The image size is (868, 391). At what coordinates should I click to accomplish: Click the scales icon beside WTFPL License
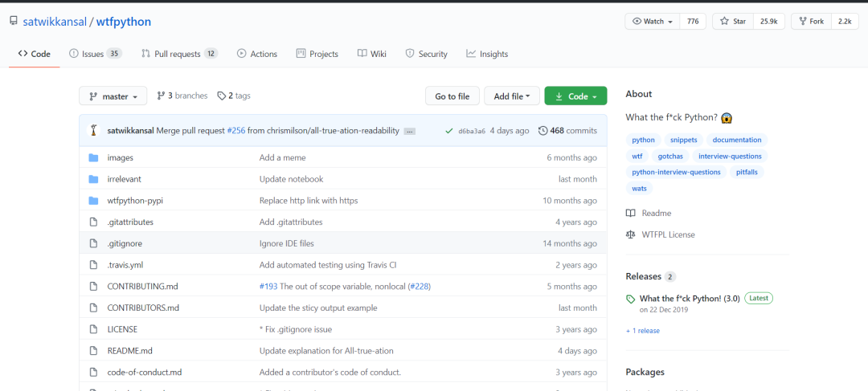631,234
